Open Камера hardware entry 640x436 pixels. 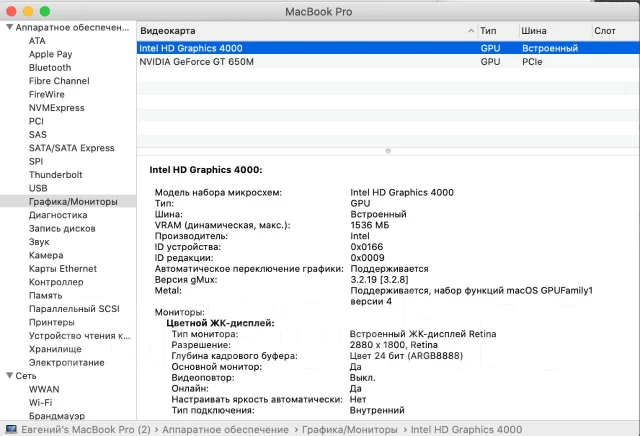click(x=46, y=255)
